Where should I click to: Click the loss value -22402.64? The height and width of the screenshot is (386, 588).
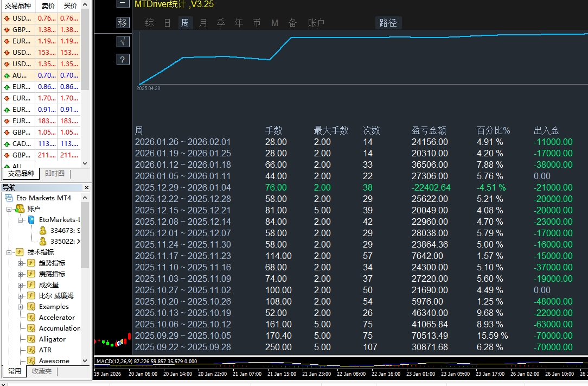(x=431, y=187)
